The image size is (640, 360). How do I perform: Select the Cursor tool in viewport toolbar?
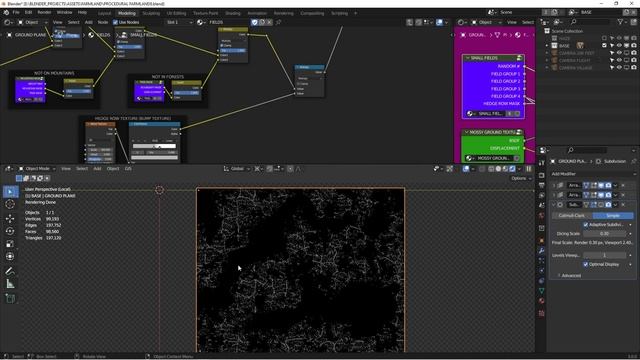[x=10, y=204]
